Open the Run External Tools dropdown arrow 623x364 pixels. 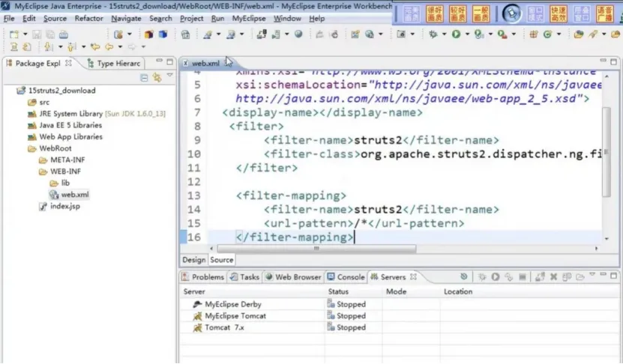(x=514, y=34)
